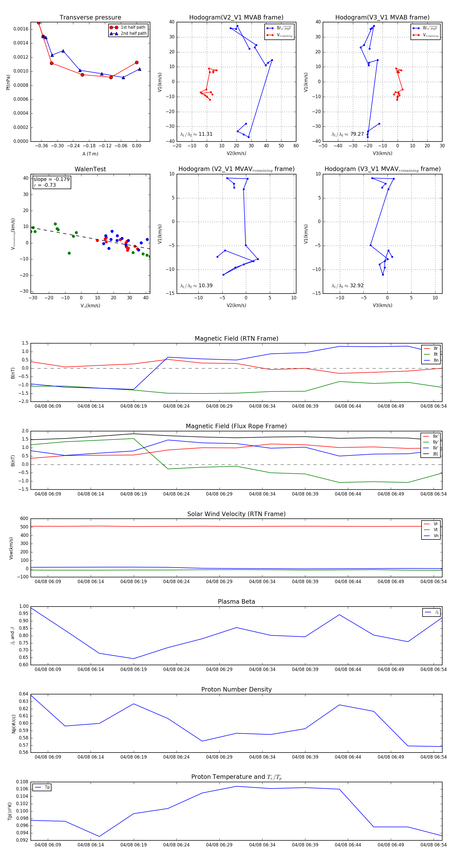The height and width of the screenshot is (868, 473).
Task: Click the 06:54 tick label under Proton Temperature plot
Action: [433, 845]
